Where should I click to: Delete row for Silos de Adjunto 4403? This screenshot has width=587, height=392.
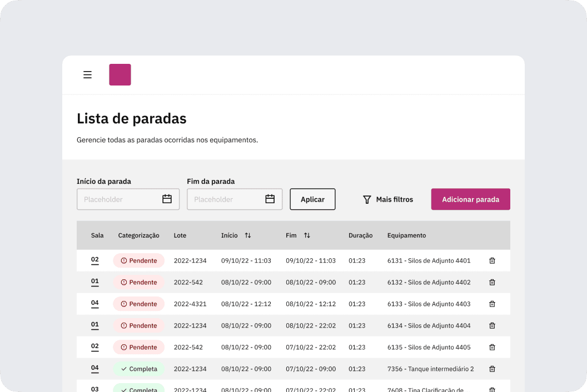pos(493,304)
